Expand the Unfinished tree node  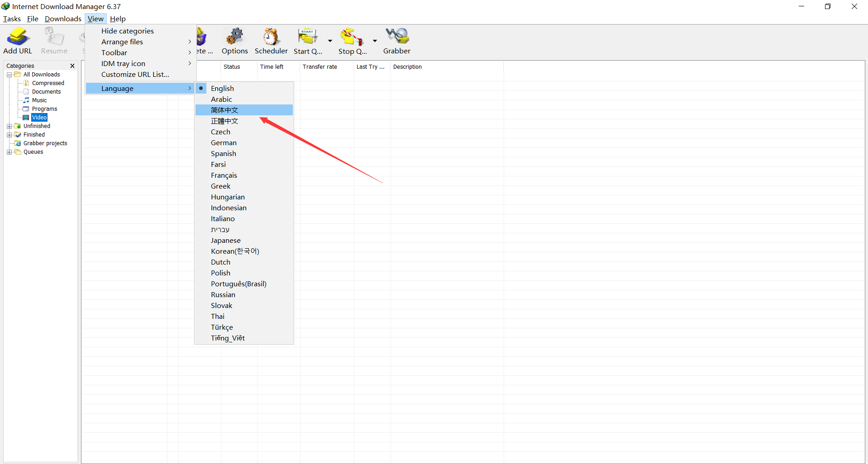click(9, 126)
